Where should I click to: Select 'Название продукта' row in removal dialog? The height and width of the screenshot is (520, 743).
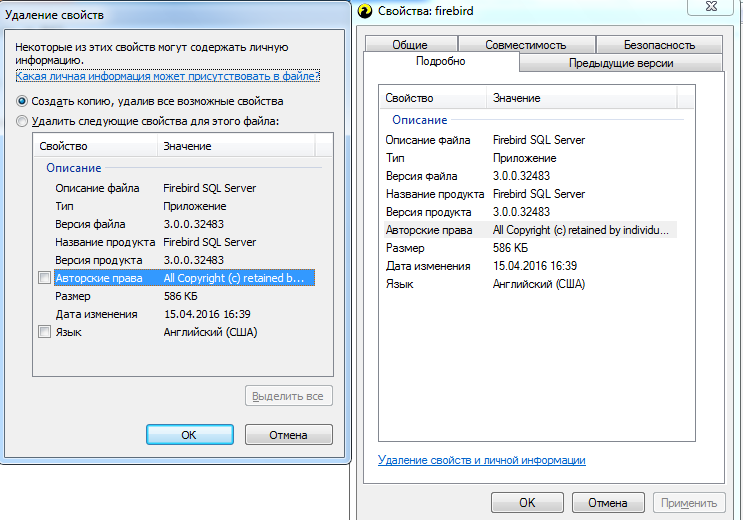pyautogui.click(x=184, y=242)
